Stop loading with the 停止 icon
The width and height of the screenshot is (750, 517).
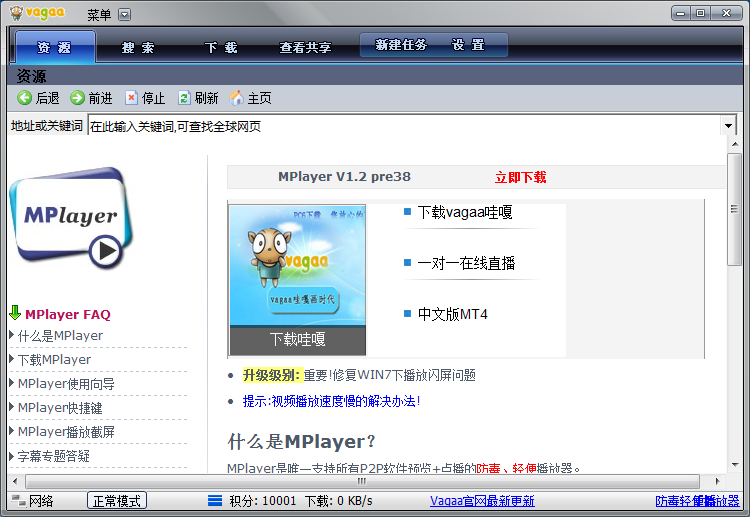[131, 98]
